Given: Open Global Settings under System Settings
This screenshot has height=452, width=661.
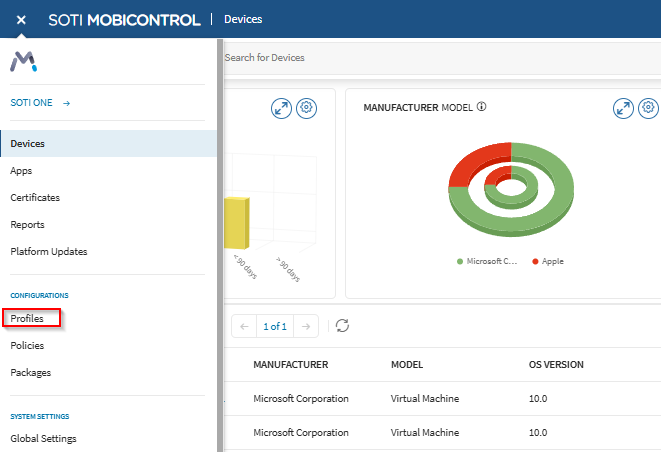Looking at the screenshot, I should point(43,439).
